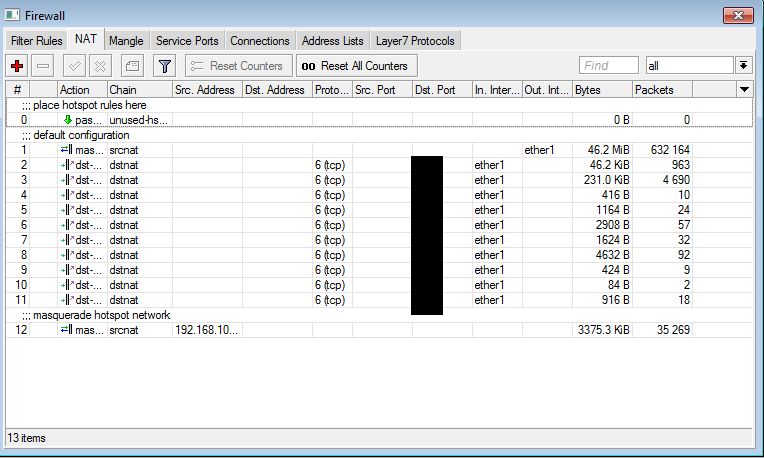This screenshot has width=764, height=458.
Task: Click the dst-nat icon in row 2
Action: click(x=67, y=165)
